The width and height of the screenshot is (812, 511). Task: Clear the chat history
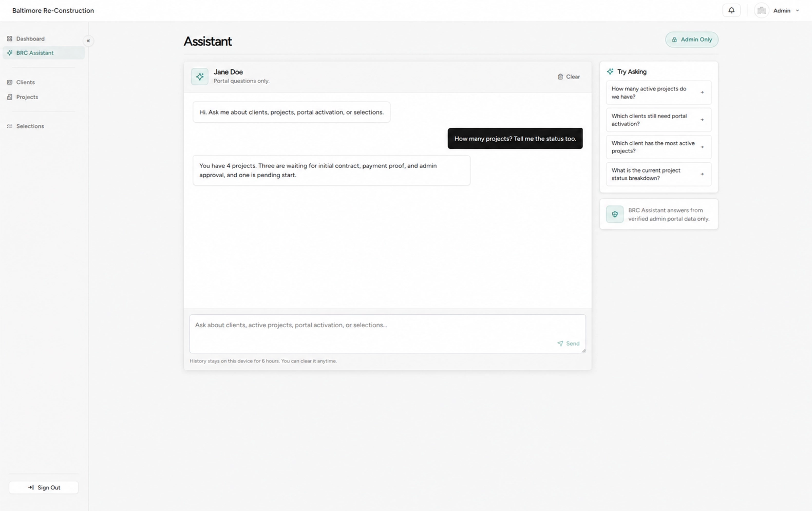569,77
